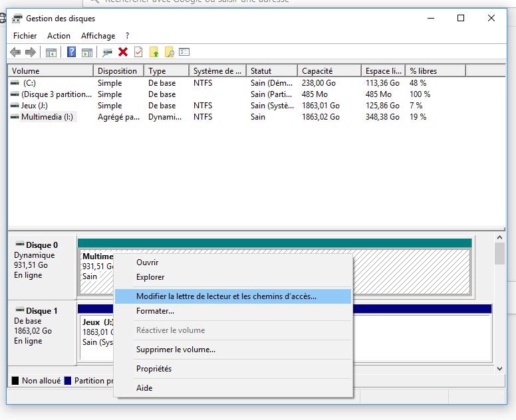The width and height of the screenshot is (516, 420).
Task: Select the Multimedia (I:) volume row
Action: point(48,117)
